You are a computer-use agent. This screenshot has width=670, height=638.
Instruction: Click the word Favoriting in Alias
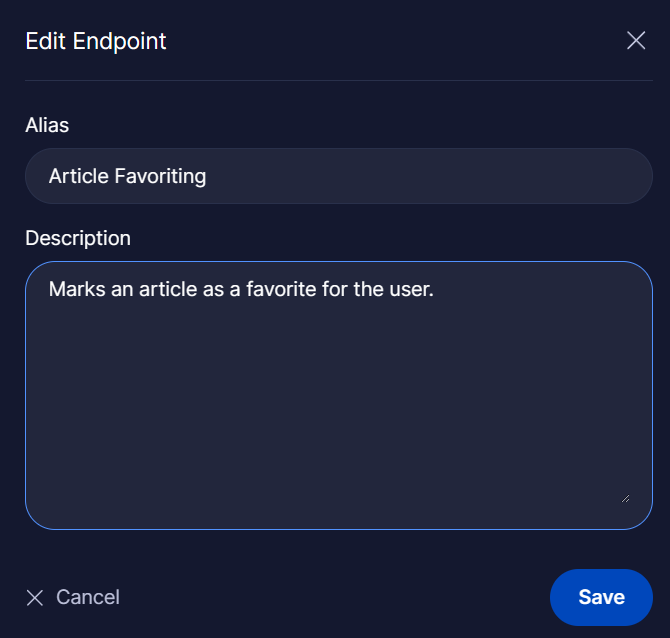point(160,177)
